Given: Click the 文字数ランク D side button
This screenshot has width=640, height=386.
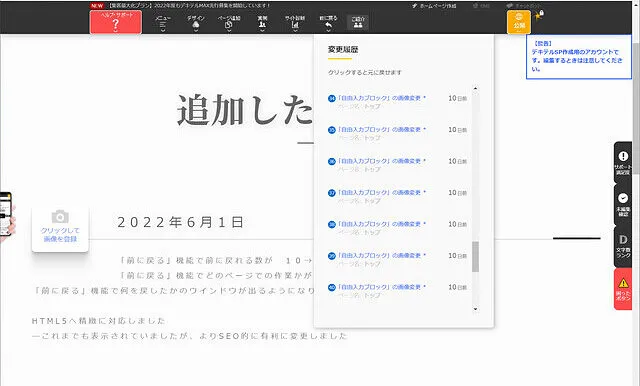Looking at the screenshot, I should [x=623, y=246].
